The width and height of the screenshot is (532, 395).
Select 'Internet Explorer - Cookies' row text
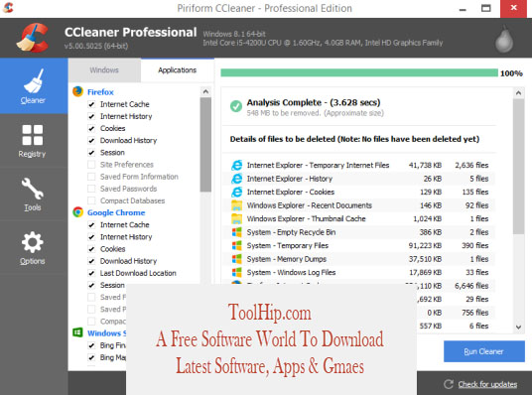coord(291,193)
